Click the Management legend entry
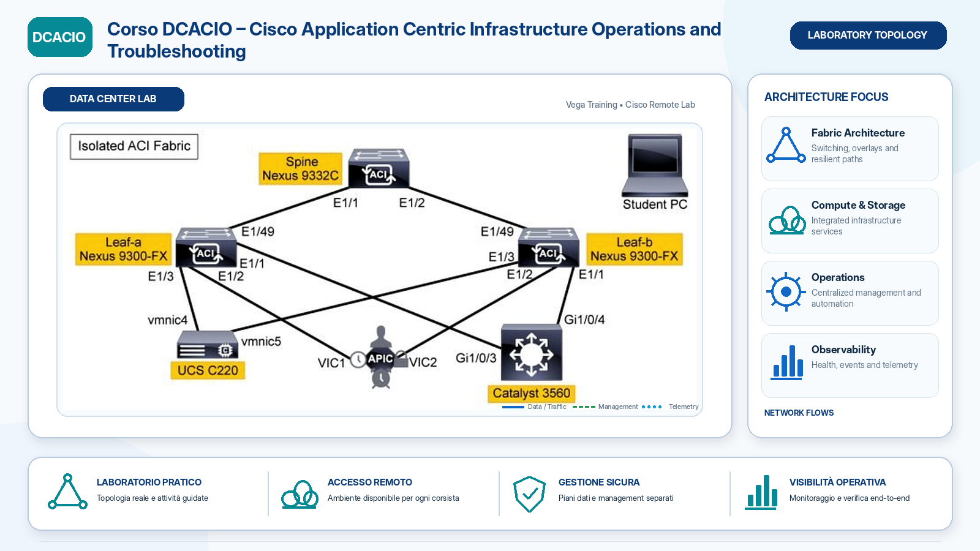The height and width of the screenshot is (551, 980). pyautogui.click(x=605, y=407)
